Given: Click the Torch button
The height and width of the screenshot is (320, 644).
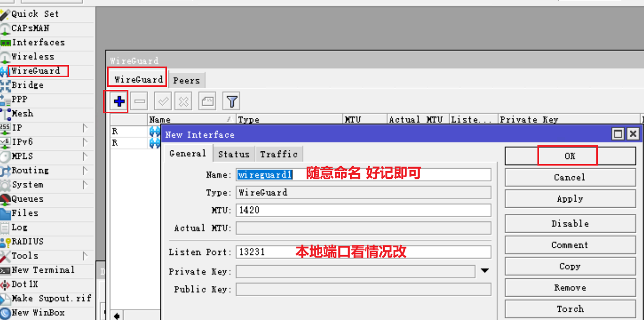Looking at the screenshot, I should 569,308.
